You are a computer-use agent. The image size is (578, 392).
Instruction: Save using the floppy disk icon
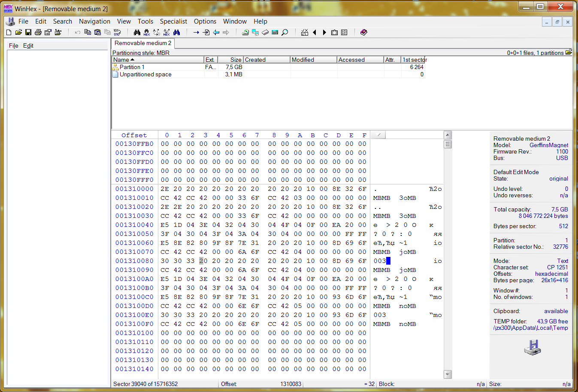(x=28, y=32)
